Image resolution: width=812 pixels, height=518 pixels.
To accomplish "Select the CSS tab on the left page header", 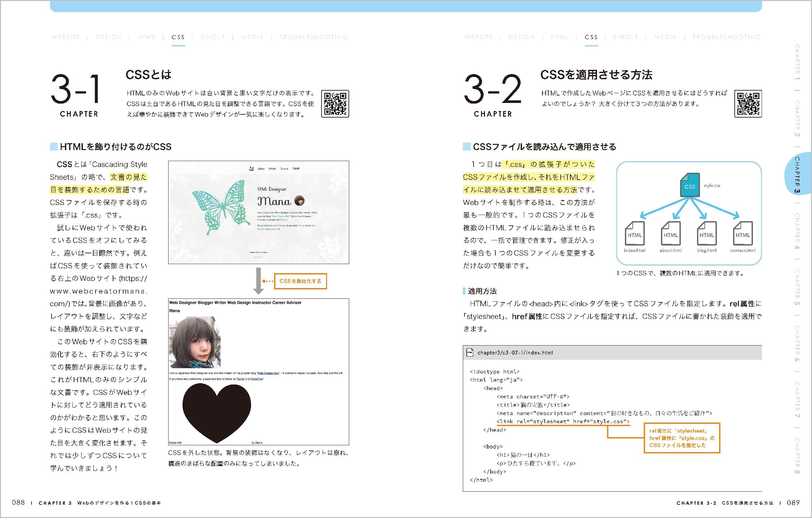I will [178, 37].
